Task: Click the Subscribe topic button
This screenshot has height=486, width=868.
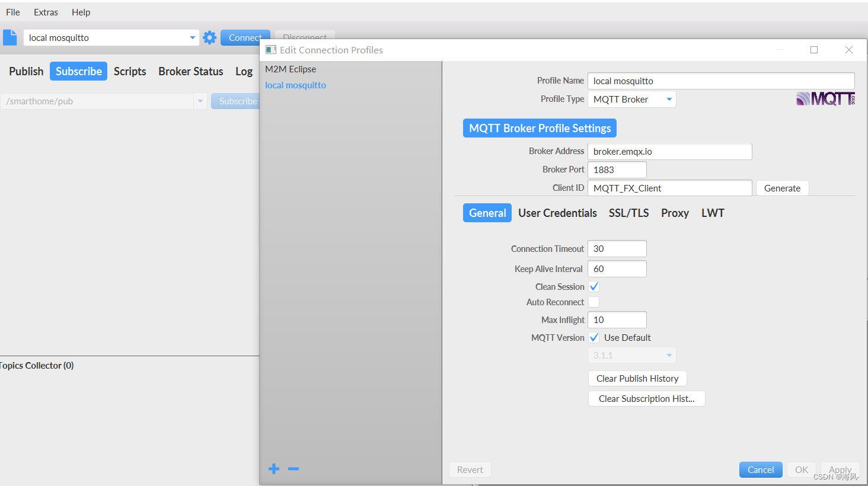Action: (x=236, y=101)
